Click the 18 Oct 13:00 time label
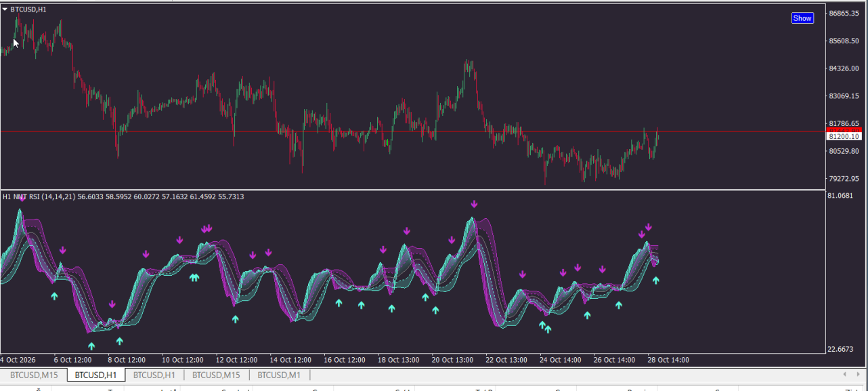The width and height of the screenshot is (868, 391). point(399,360)
